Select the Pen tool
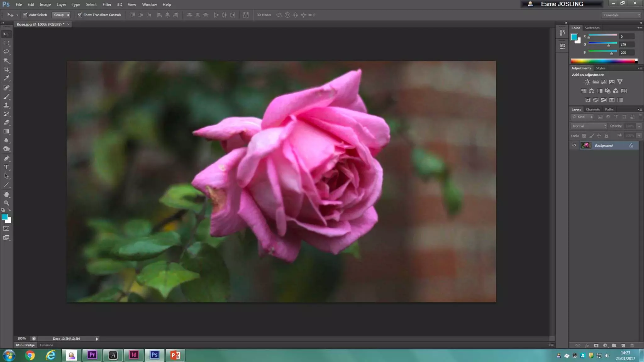The height and width of the screenshot is (362, 644). coord(6,158)
